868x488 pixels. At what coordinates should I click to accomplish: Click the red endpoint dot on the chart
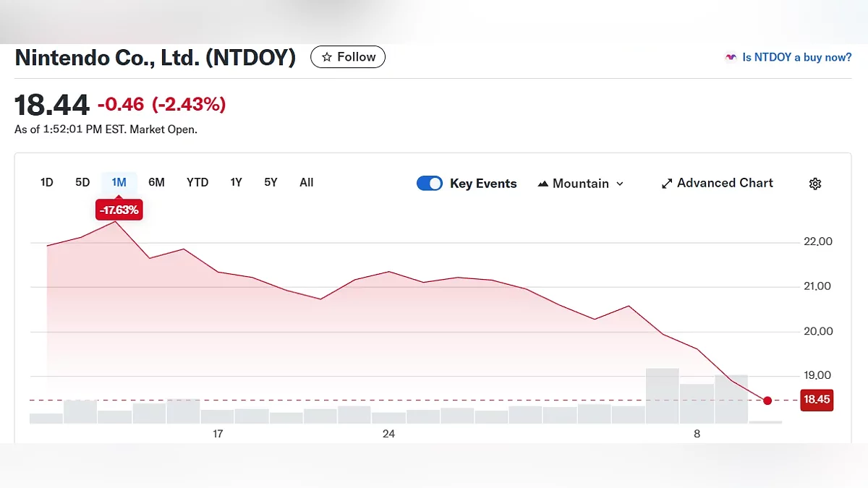point(767,401)
